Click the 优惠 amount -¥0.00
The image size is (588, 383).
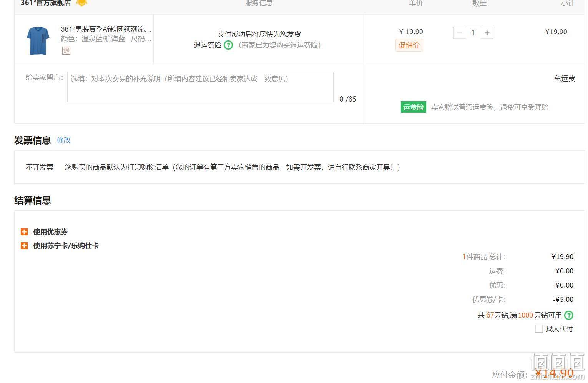click(563, 285)
